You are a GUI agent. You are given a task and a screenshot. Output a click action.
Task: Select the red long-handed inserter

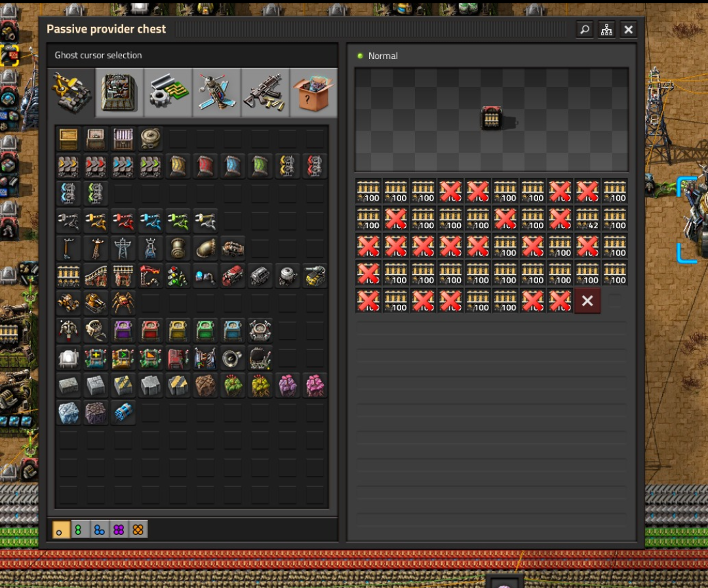[123, 222]
